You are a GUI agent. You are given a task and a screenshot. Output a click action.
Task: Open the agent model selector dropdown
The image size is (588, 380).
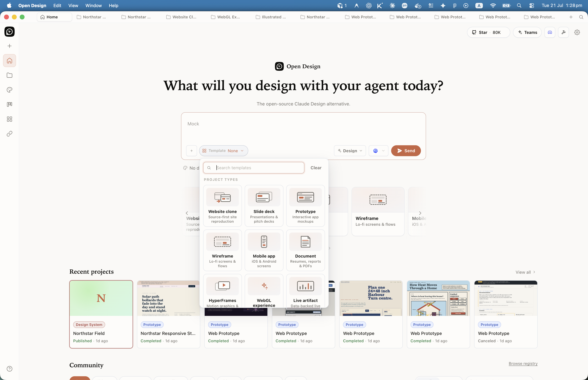point(379,151)
